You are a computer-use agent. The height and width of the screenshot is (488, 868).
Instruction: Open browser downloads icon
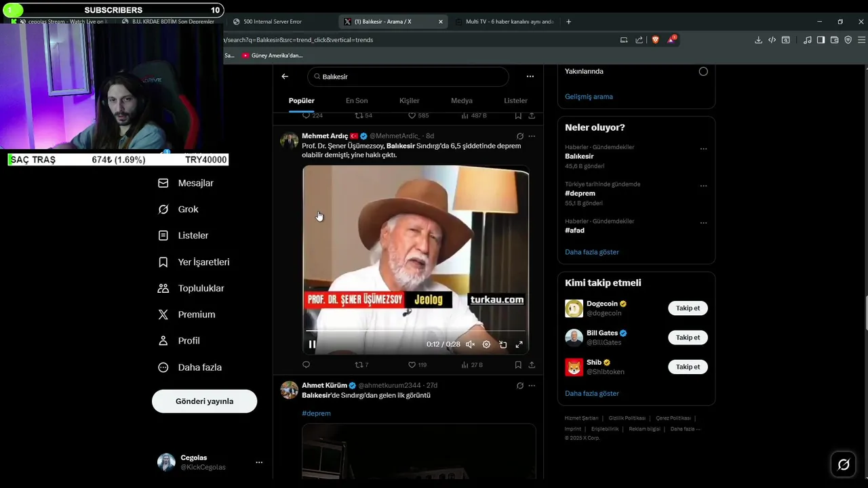(758, 40)
